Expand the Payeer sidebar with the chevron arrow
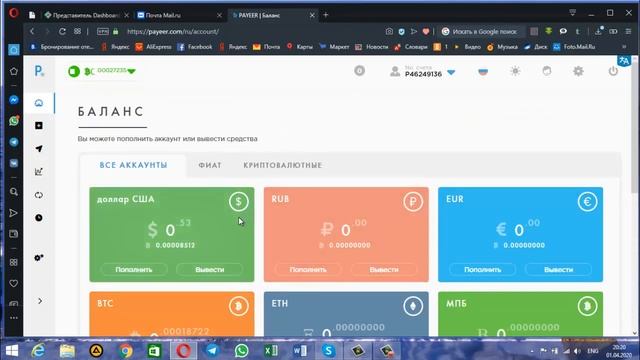 [40, 301]
